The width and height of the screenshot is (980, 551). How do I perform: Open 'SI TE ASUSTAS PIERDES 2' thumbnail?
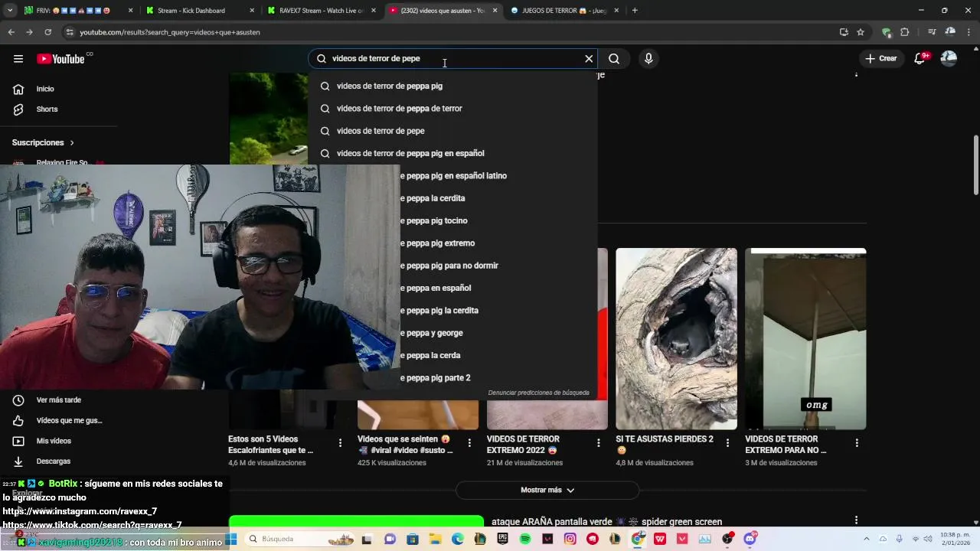click(676, 339)
